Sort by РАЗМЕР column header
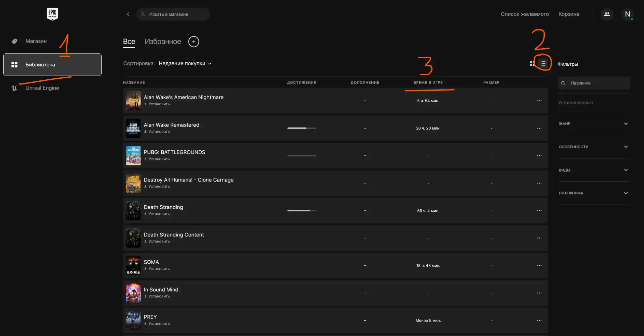 (x=491, y=82)
